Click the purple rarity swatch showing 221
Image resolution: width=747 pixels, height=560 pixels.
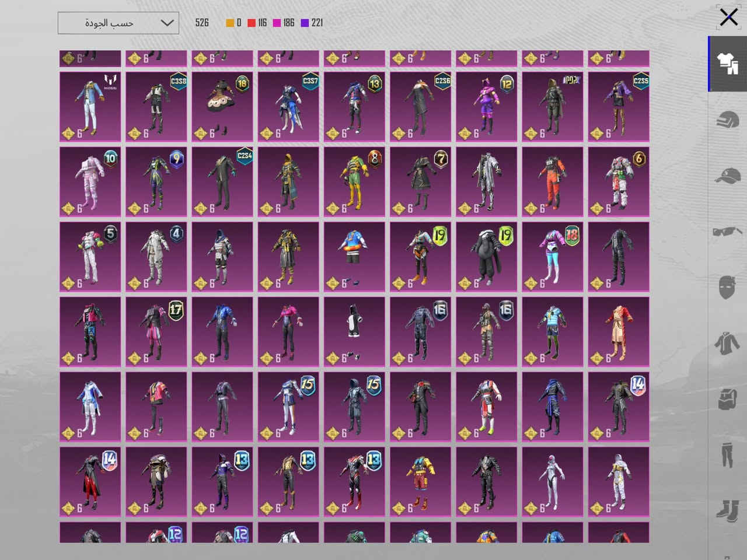pos(305,23)
